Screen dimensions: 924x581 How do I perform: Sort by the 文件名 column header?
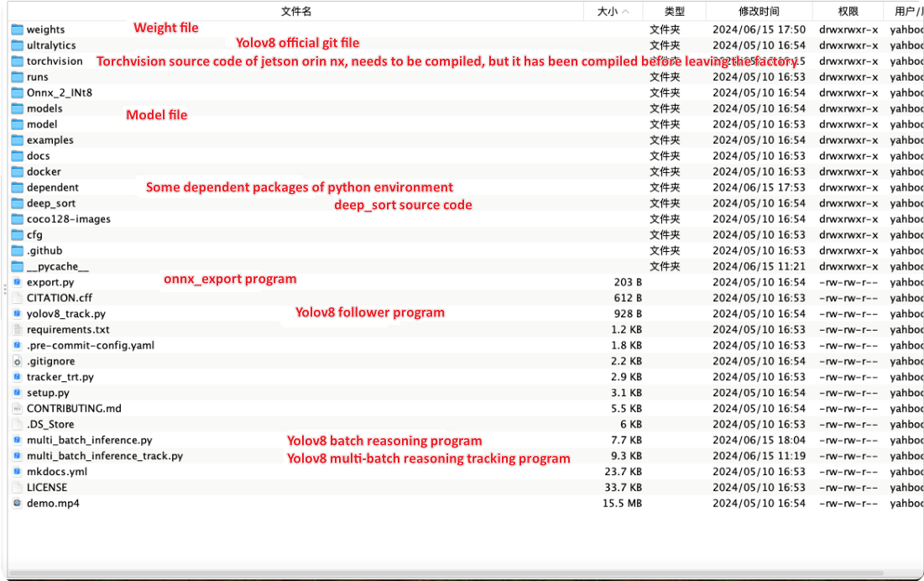coord(296,11)
